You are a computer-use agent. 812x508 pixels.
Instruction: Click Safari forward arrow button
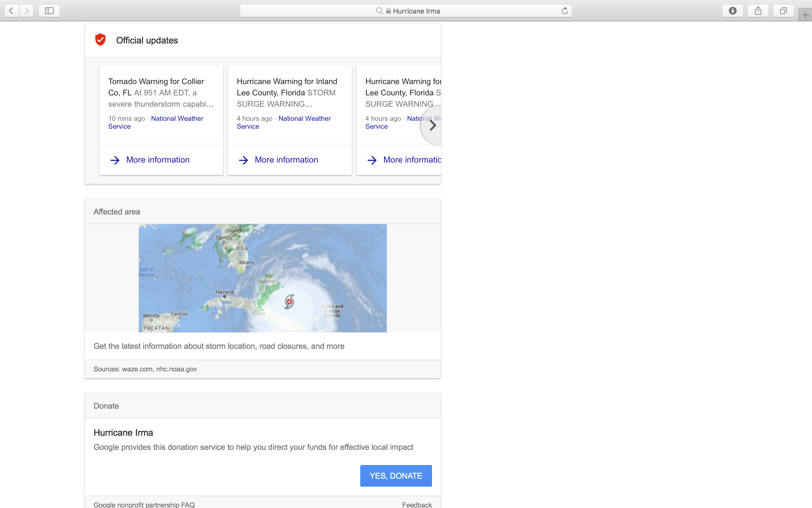pos(27,11)
